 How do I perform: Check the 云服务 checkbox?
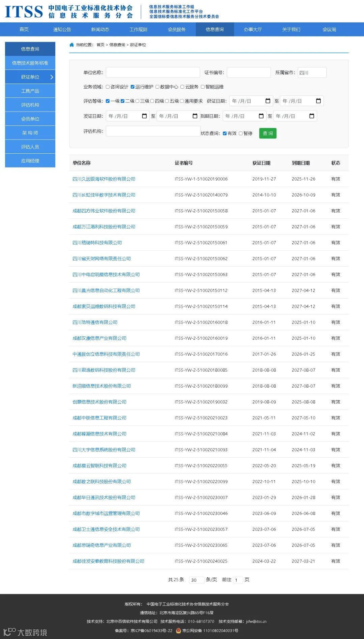pos(182,87)
